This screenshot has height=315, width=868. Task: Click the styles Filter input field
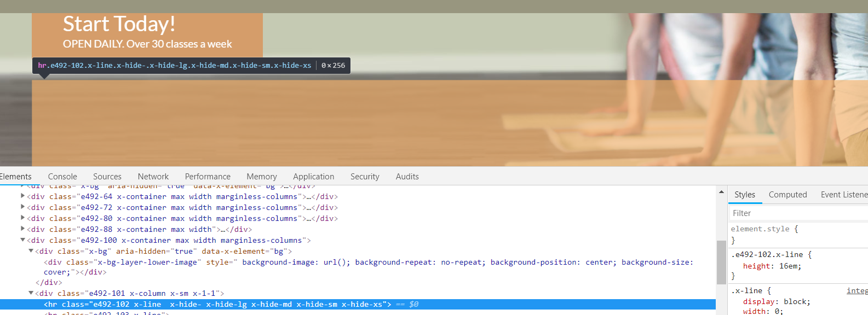(799, 213)
